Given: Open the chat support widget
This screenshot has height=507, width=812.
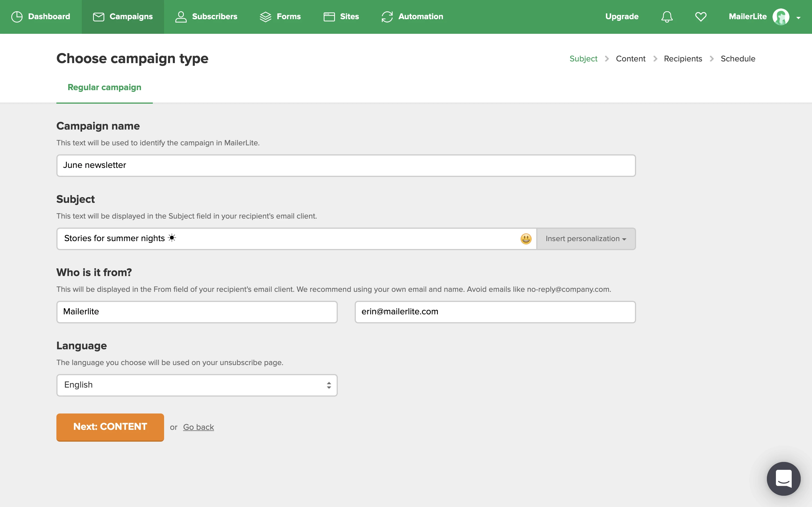Looking at the screenshot, I should click(x=783, y=479).
